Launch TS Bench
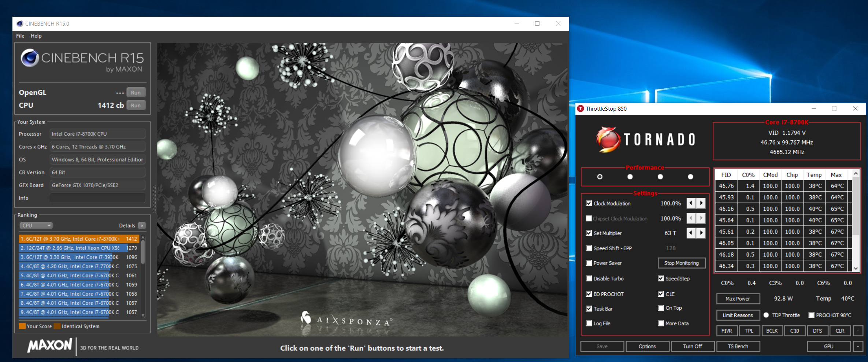This screenshot has width=868, height=362. pos(738,346)
